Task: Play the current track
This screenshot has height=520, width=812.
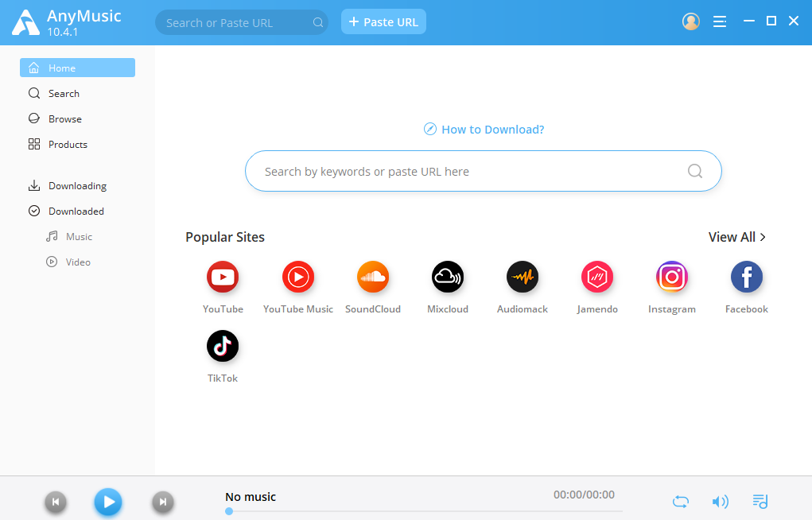Action: coord(108,502)
